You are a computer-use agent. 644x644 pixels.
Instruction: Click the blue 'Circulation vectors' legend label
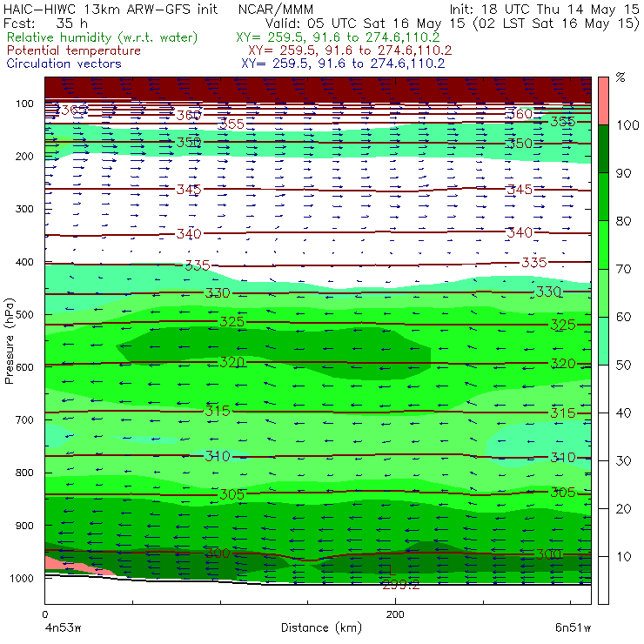(x=64, y=64)
